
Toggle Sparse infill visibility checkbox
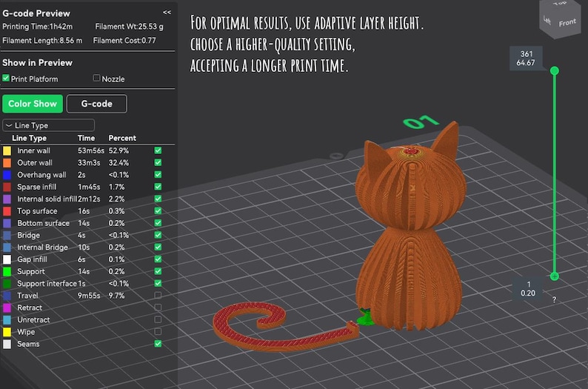click(158, 187)
